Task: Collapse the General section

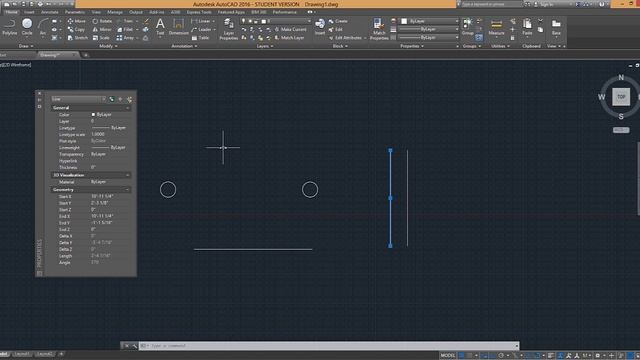Action: (127, 108)
